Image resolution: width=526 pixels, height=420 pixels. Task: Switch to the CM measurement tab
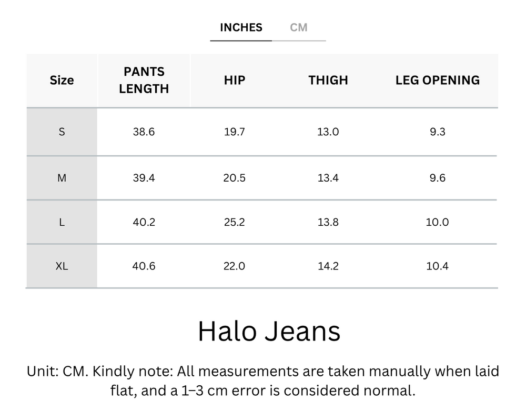[x=299, y=27]
